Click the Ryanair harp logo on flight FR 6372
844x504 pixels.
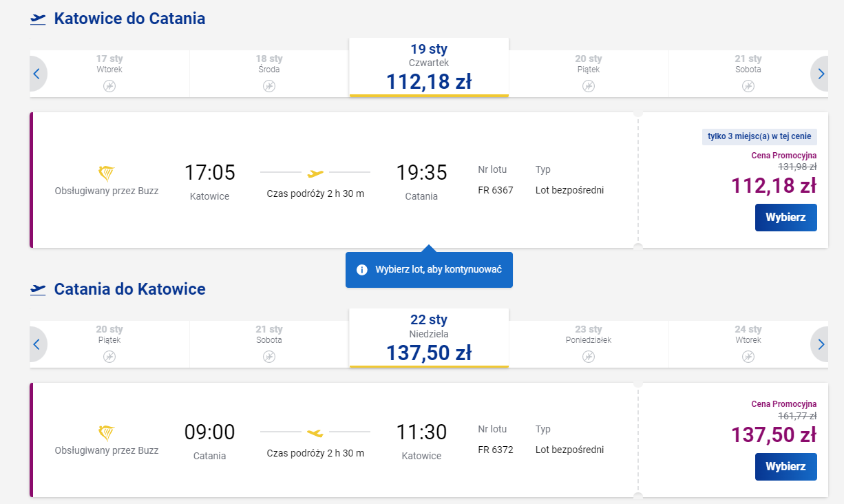click(107, 432)
